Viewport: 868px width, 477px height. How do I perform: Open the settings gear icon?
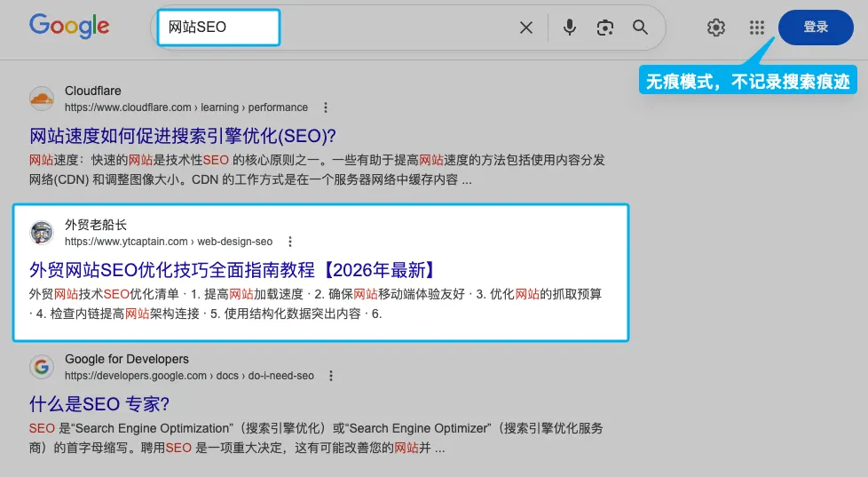click(x=716, y=28)
